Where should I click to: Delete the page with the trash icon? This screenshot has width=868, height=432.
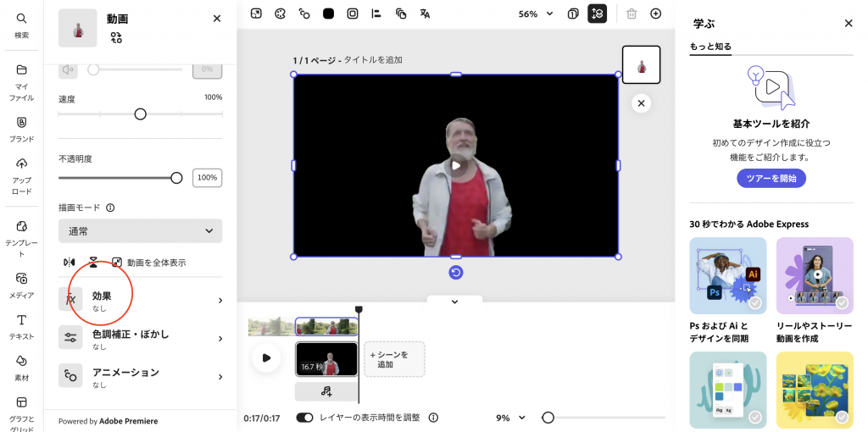632,14
